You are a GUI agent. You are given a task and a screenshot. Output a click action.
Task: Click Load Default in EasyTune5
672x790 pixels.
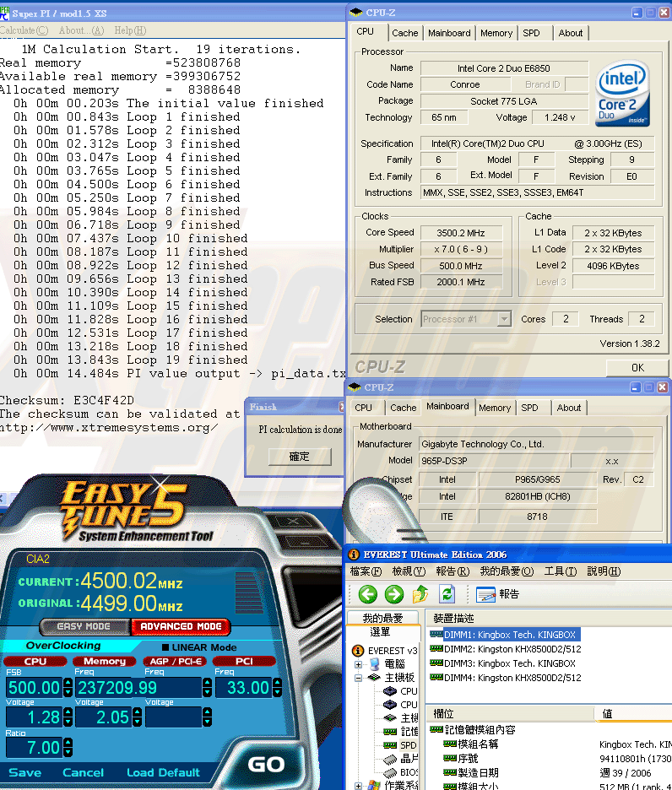(x=163, y=773)
